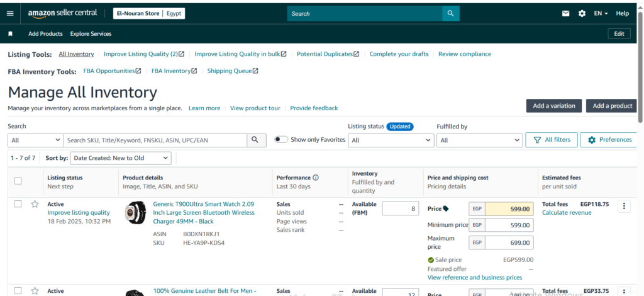Open the three-dot menu for Smart Watch row

(624, 206)
